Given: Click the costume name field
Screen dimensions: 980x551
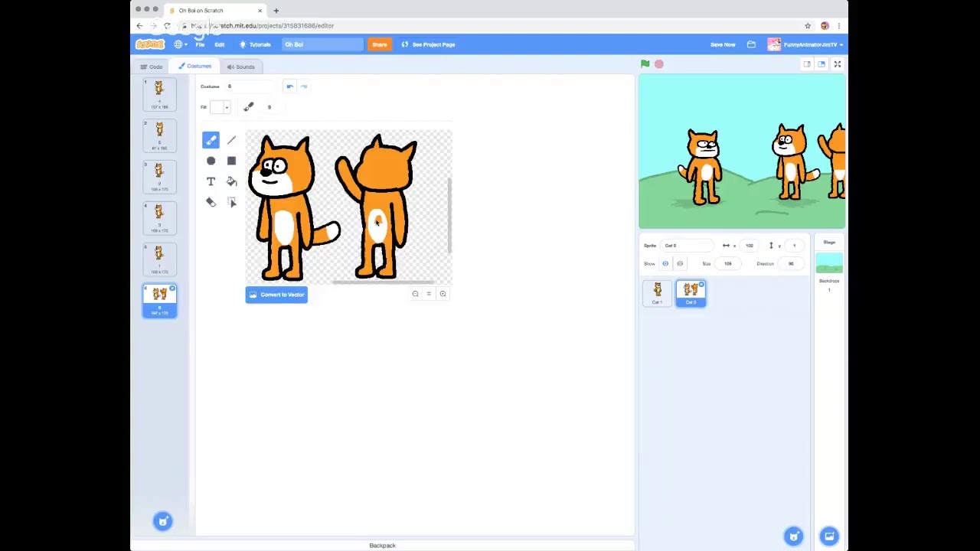Looking at the screenshot, I should click(250, 86).
